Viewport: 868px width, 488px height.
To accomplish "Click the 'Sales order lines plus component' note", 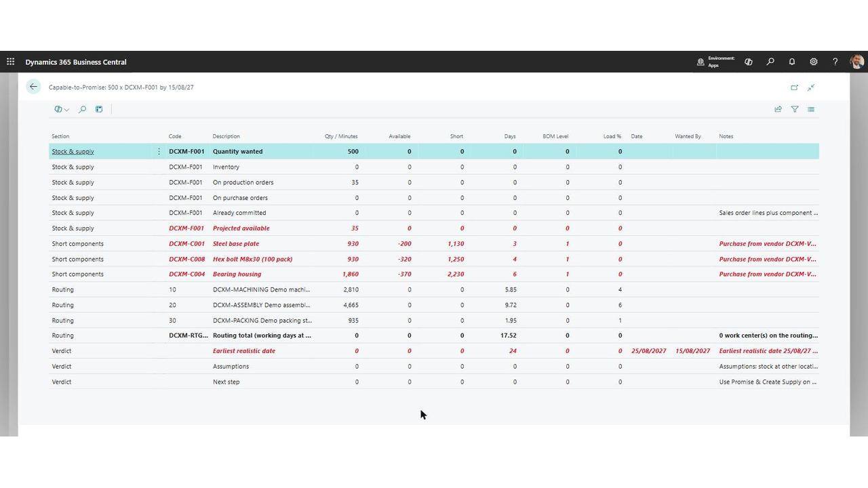I will (x=768, y=213).
